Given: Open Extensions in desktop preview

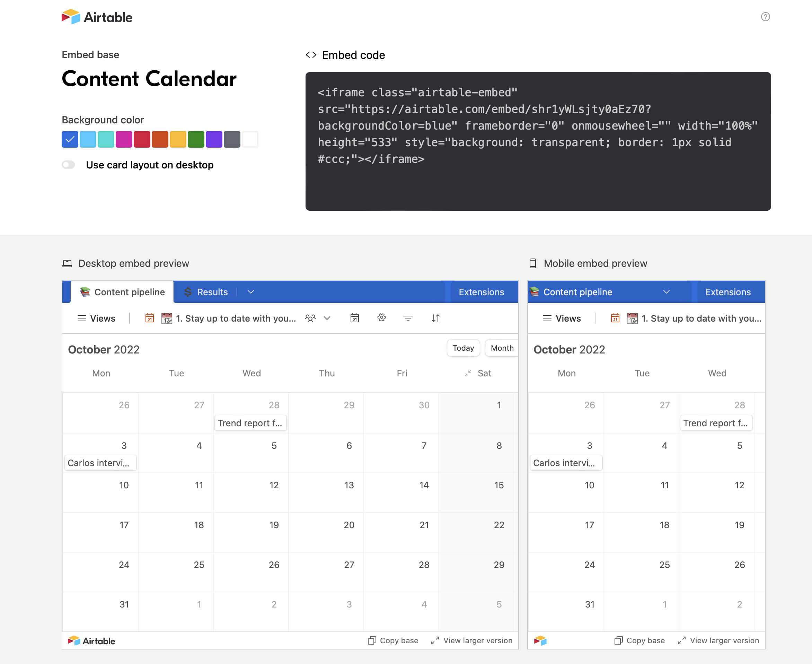Looking at the screenshot, I should click(481, 292).
